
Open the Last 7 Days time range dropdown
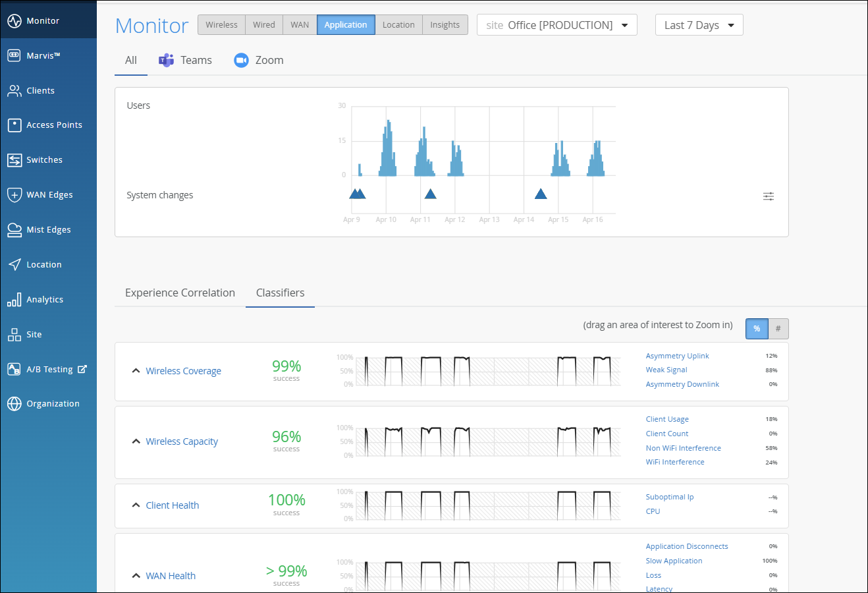[699, 25]
